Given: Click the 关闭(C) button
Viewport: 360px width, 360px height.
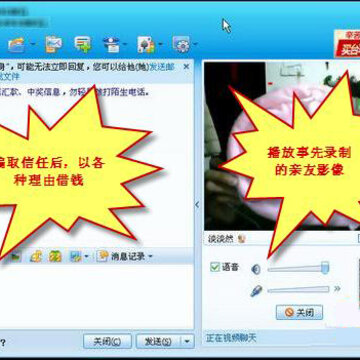Looking at the screenshot, I should [x=107, y=341].
